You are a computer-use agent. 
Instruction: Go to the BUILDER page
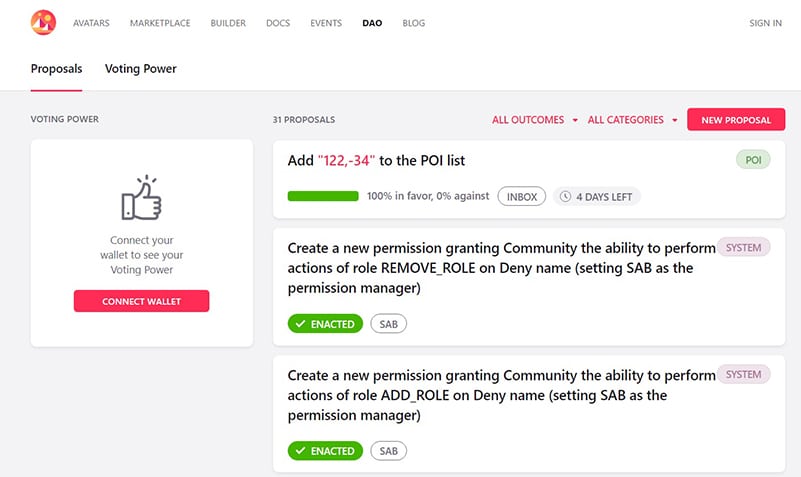(228, 23)
